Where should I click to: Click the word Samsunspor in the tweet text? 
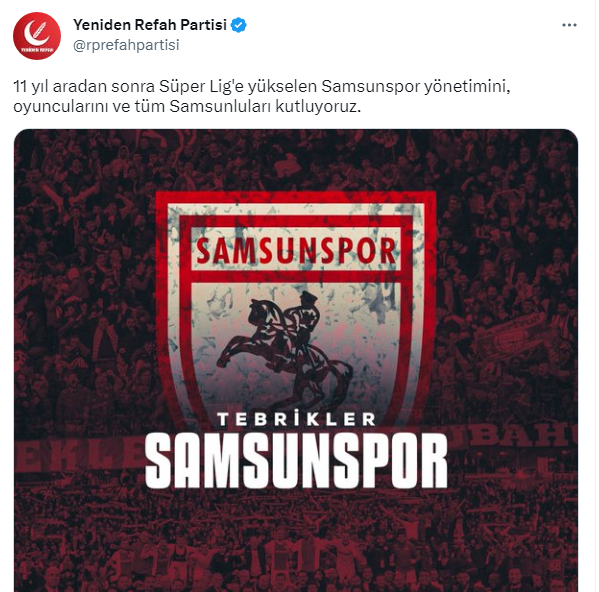(x=371, y=86)
